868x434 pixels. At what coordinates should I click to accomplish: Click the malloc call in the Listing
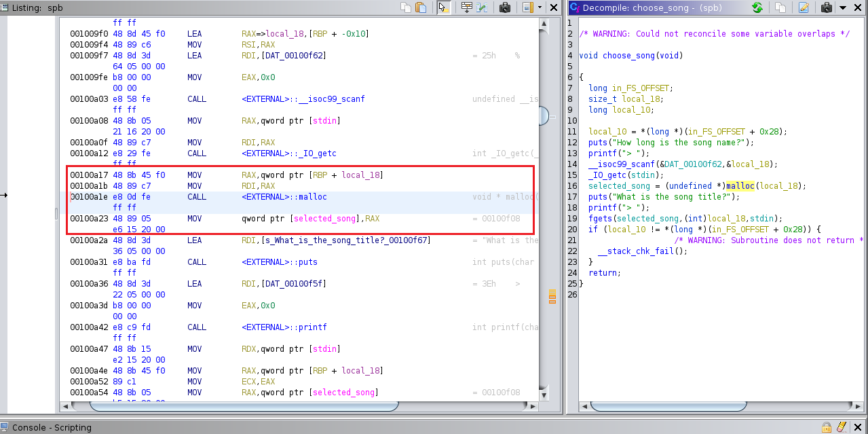click(x=284, y=197)
